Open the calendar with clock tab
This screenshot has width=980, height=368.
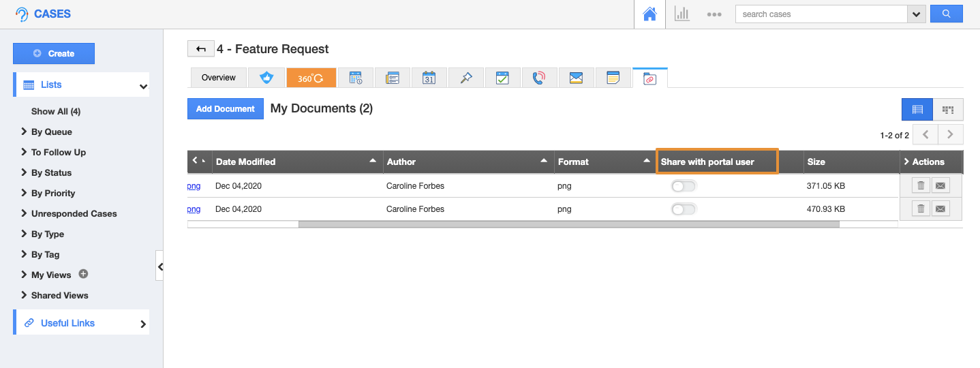pos(356,78)
